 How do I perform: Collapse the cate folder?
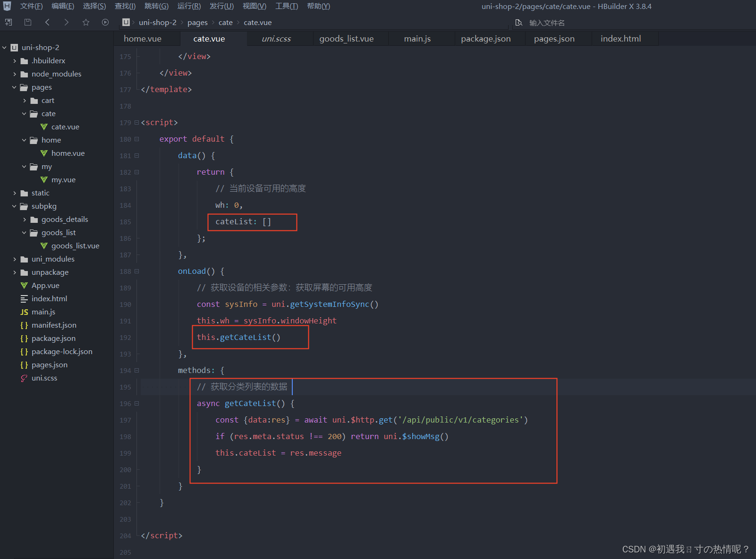coord(24,113)
